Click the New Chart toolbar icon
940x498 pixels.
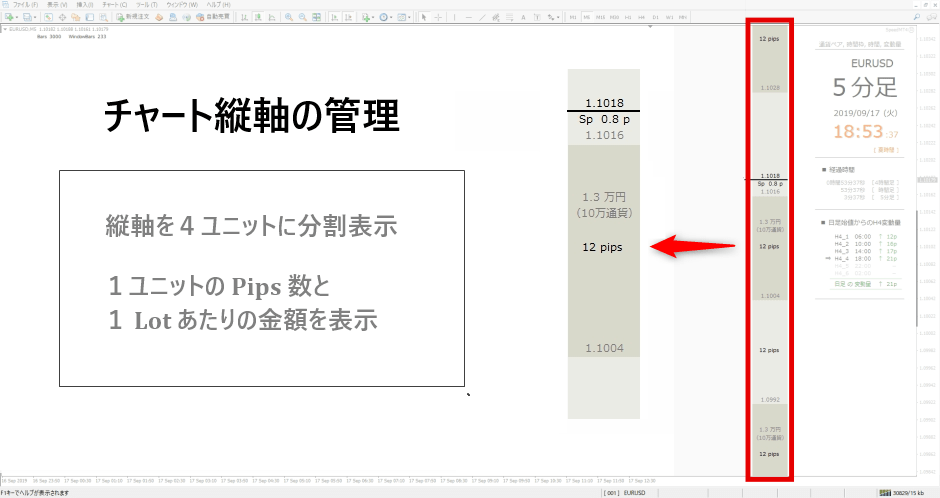[9, 17]
